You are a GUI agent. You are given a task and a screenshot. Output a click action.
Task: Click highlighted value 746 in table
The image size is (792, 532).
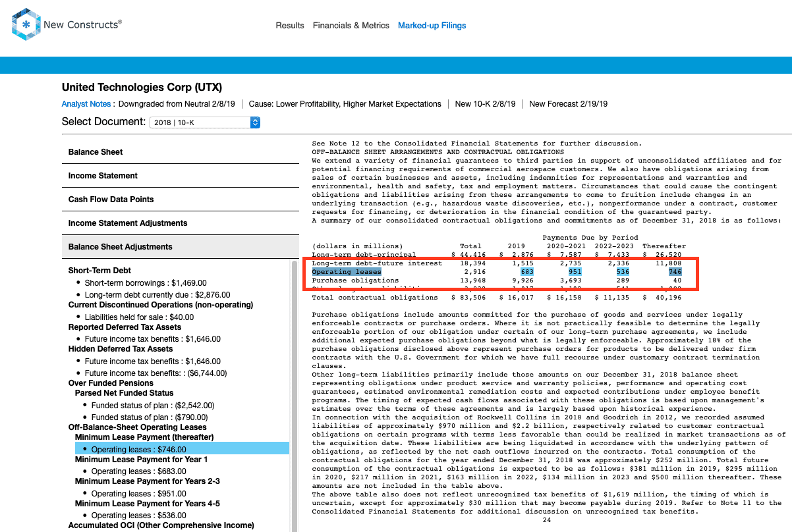click(675, 271)
